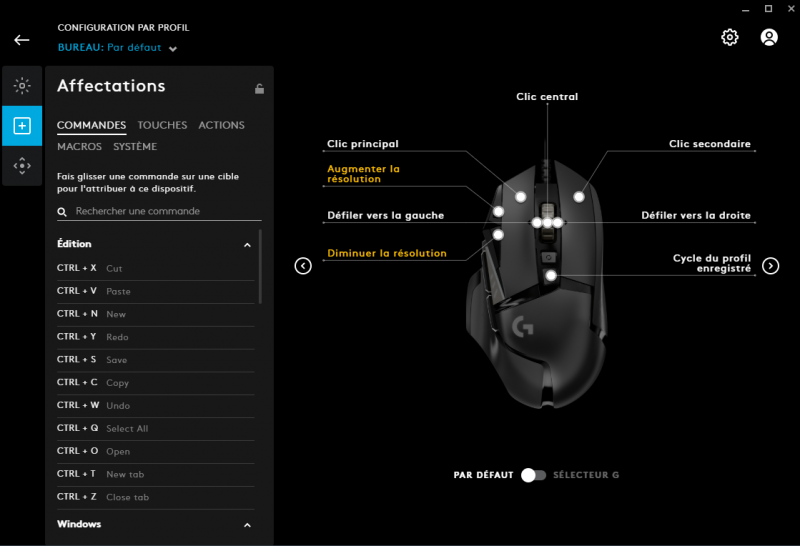Select the CTRL + V Paste command
800x546 pixels.
click(156, 291)
